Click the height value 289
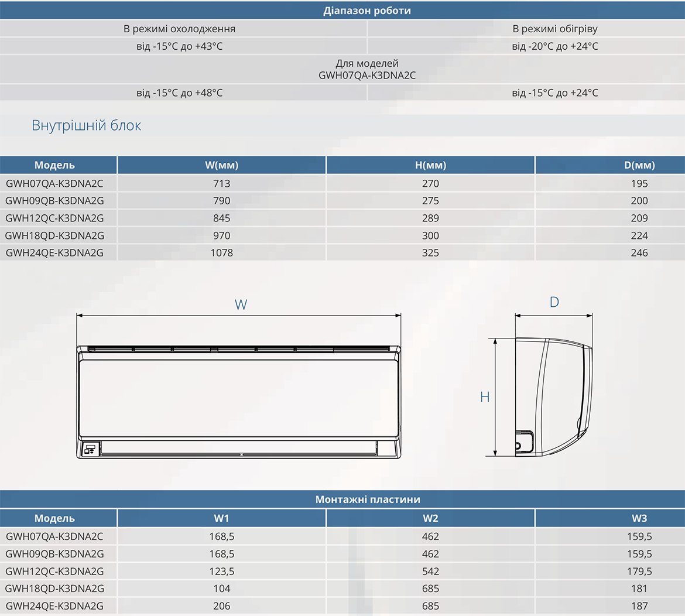The height and width of the screenshot is (616, 685). pyautogui.click(x=430, y=218)
